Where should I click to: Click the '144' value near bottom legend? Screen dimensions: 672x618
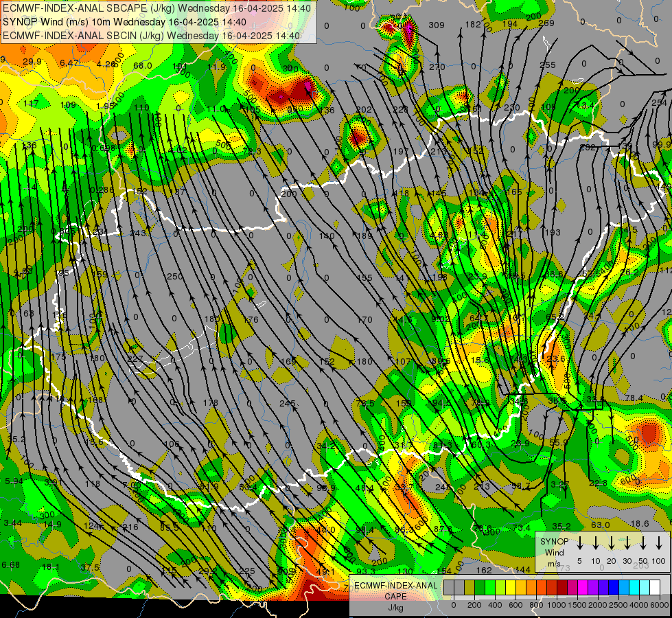(x=523, y=569)
